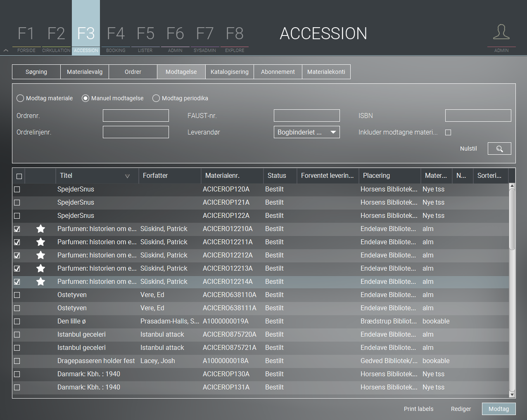Open F7 Sysadmin module
This screenshot has height=420, width=527.
[x=205, y=38]
